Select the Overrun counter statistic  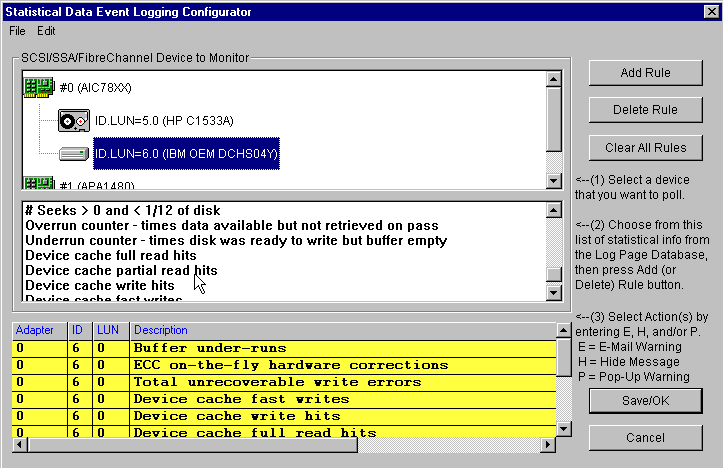click(x=232, y=225)
